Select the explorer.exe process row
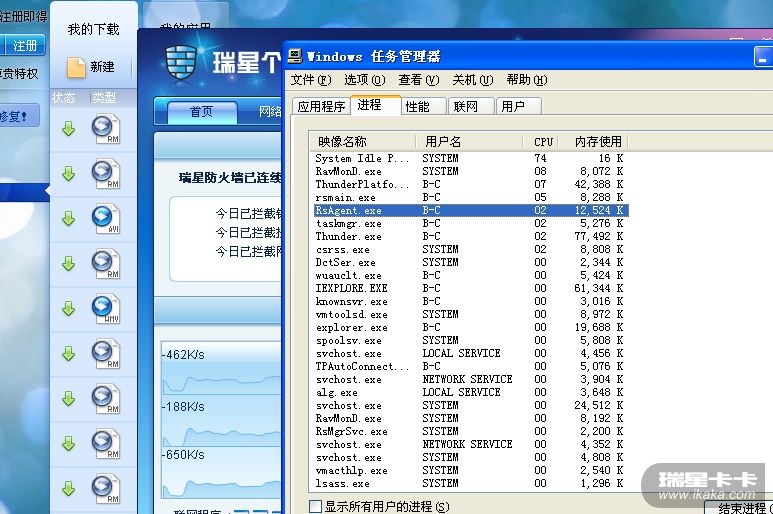The height and width of the screenshot is (514, 773). [471, 327]
